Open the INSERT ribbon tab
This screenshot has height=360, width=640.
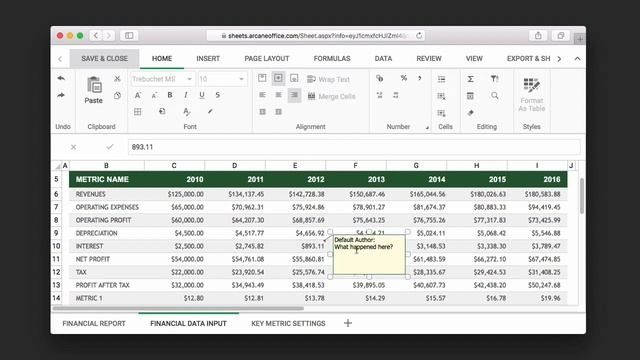[208, 58]
